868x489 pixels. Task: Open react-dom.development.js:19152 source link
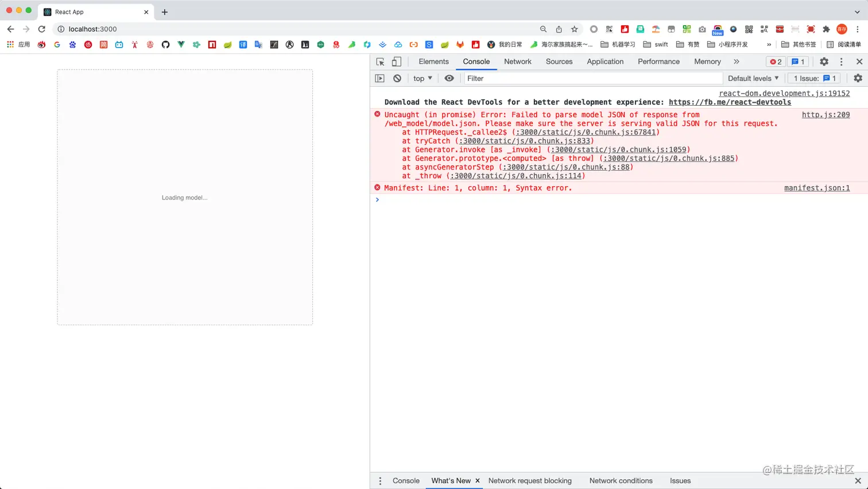784,93
